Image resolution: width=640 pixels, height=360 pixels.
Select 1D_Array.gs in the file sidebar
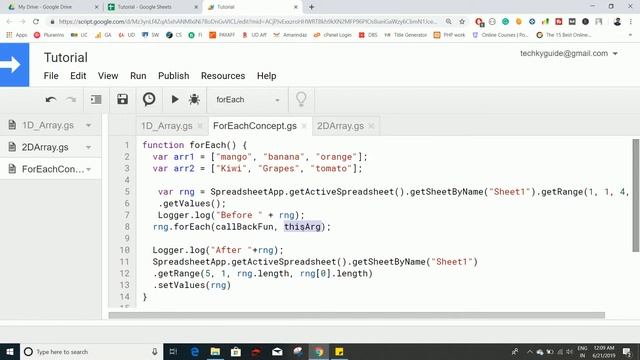pos(48,125)
